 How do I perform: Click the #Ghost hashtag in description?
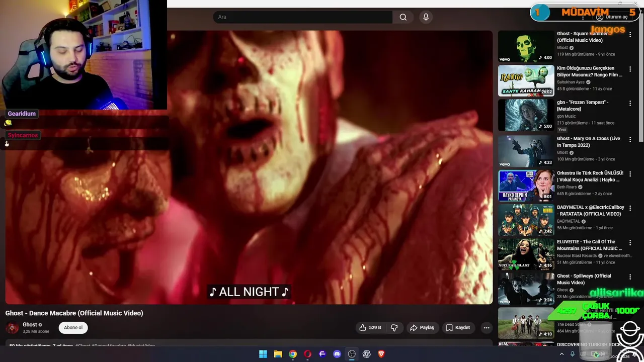[83, 346]
